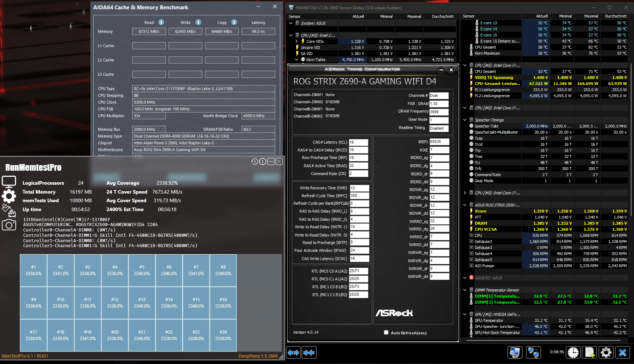Click AIDA64 Memory Read result 67312 MB/s
Image resolution: width=634 pixels, height=364 pixels.
pyautogui.click(x=149, y=31)
